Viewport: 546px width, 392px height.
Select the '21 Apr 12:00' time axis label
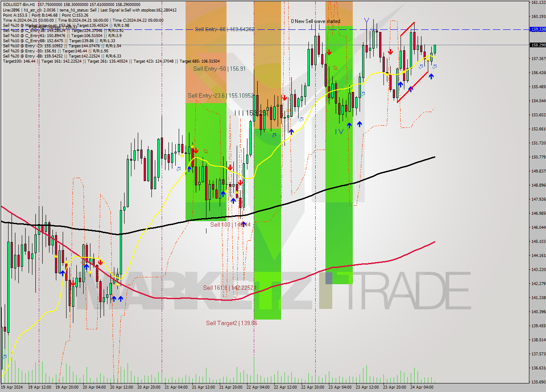click(x=203, y=387)
